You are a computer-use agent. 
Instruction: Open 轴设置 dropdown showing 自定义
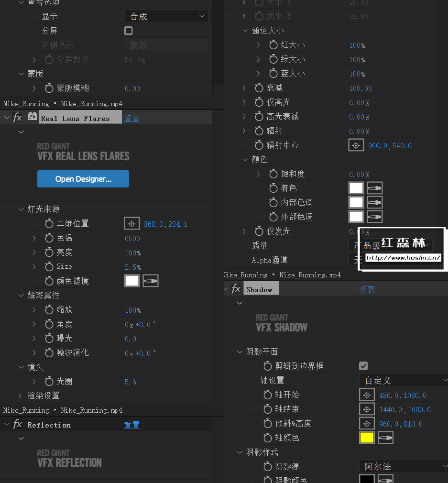pyautogui.click(x=404, y=381)
